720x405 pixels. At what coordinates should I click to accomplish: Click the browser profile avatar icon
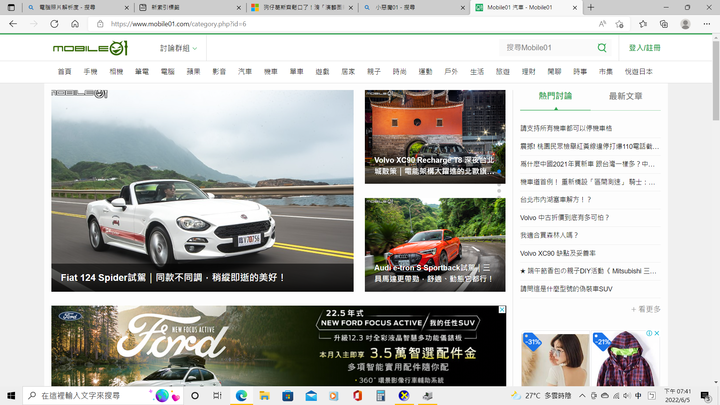coord(685,24)
